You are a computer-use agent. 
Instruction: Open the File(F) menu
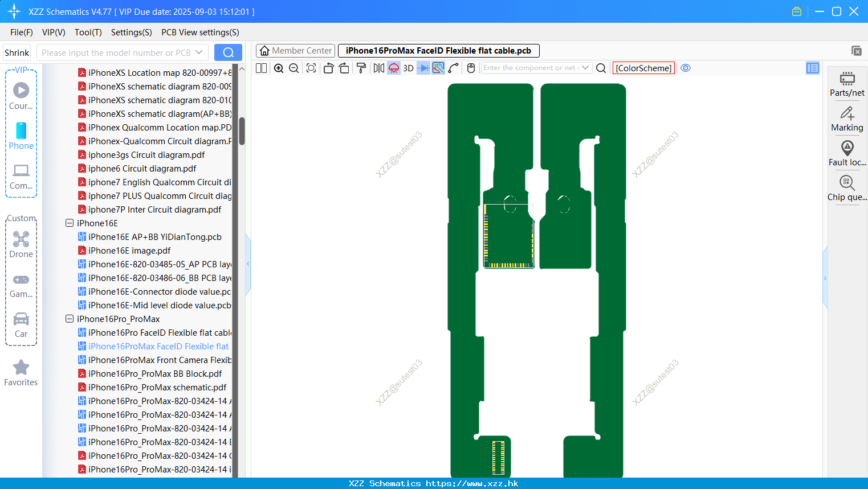coord(22,32)
